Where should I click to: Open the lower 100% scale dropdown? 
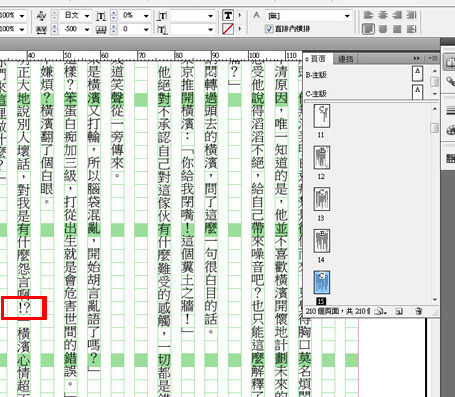[x=22, y=30]
